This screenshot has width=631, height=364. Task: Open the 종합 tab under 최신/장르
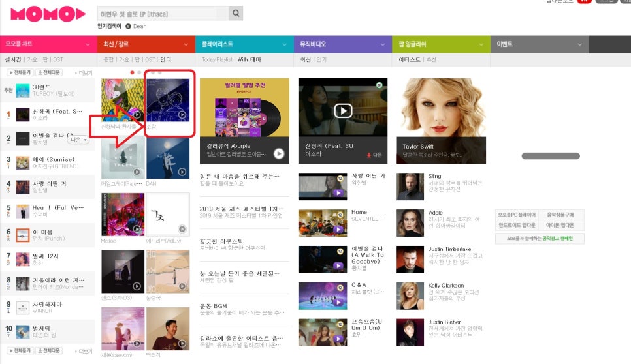tap(108, 59)
